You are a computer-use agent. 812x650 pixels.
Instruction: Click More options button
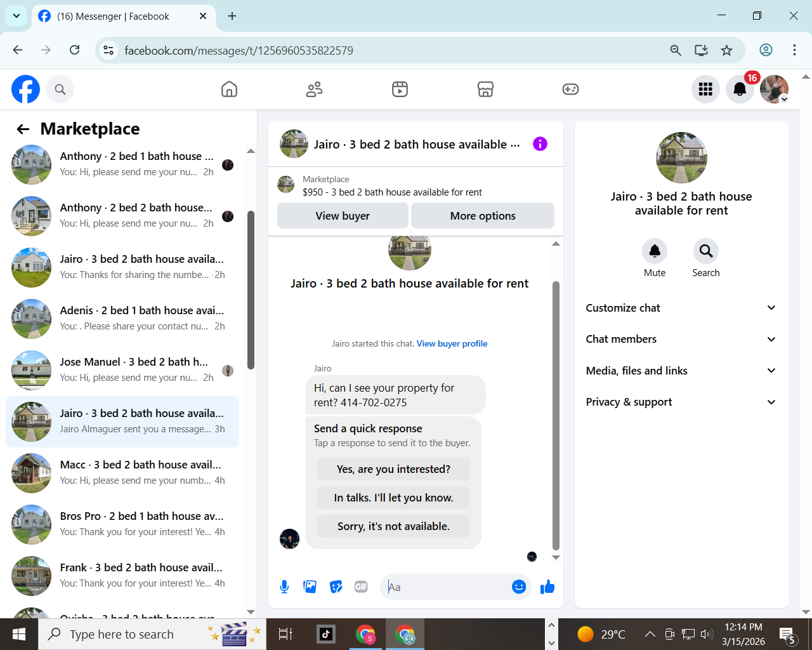(483, 216)
